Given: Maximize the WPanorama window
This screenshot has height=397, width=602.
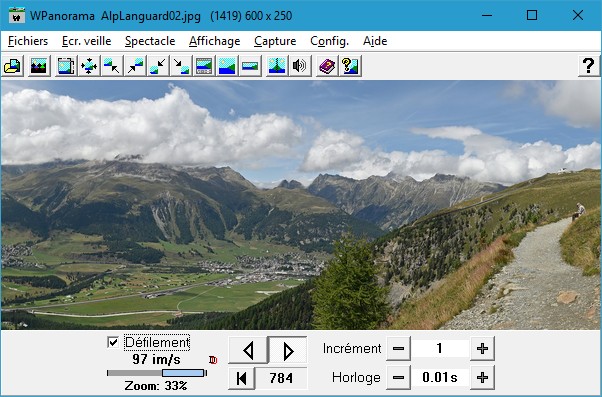Looking at the screenshot, I should coord(532,15).
